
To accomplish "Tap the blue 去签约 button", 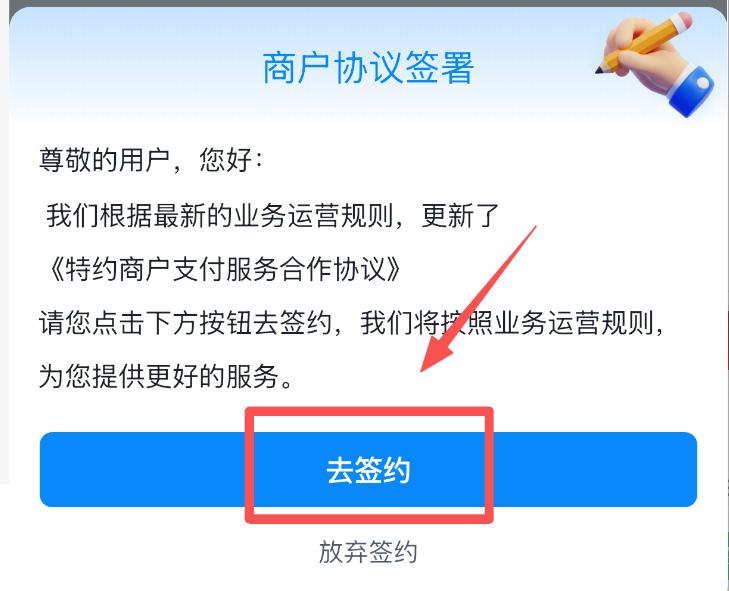I will [368, 469].
